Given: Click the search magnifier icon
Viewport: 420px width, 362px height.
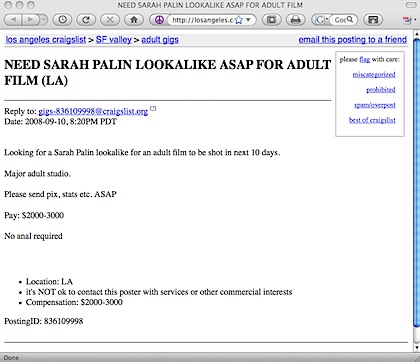Looking at the screenshot, I should click(350, 20).
